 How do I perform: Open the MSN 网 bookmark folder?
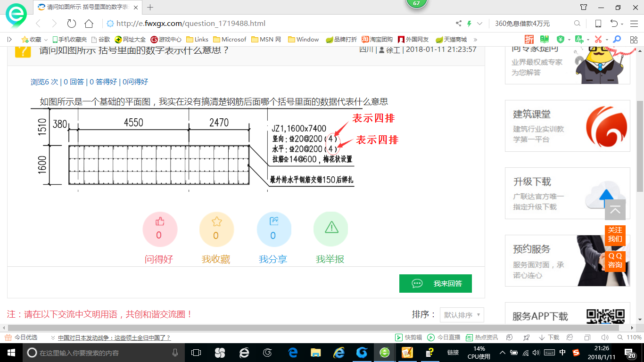tap(266, 40)
